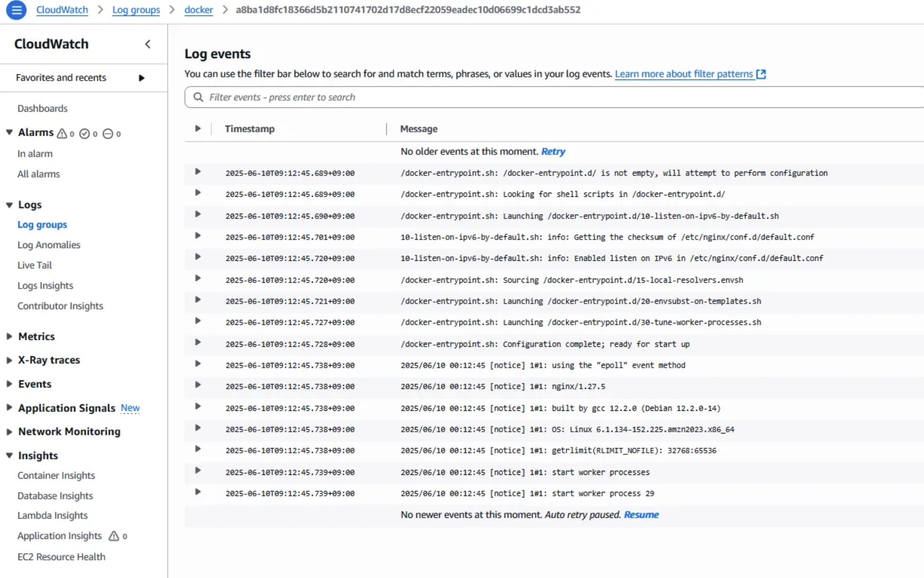Go to docker breadcrumb link
The height and width of the screenshot is (578, 924).
[198, 9]
